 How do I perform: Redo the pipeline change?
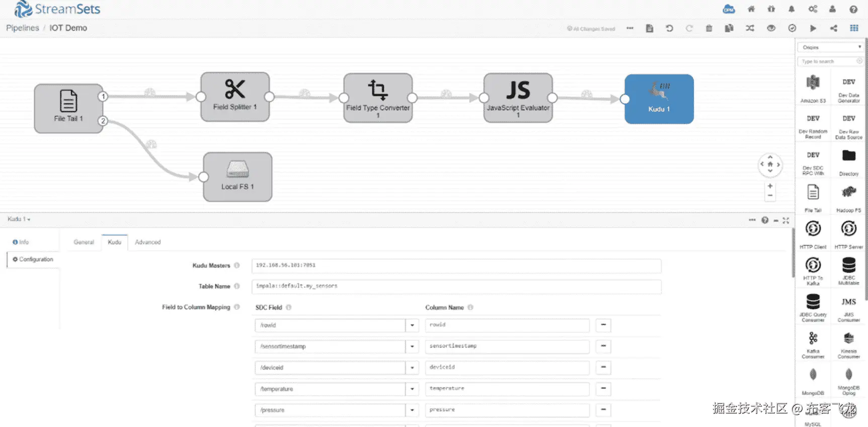pyautogui.click(x=689, y=28)
